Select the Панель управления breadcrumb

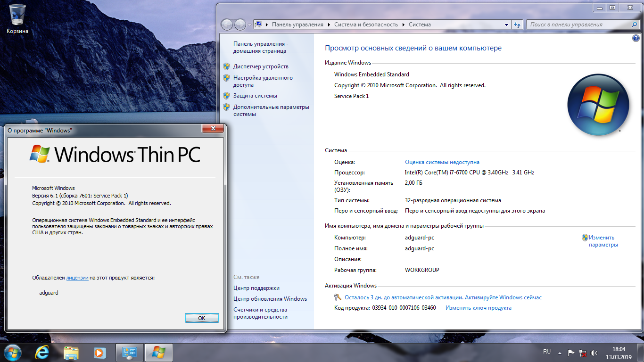297,25
